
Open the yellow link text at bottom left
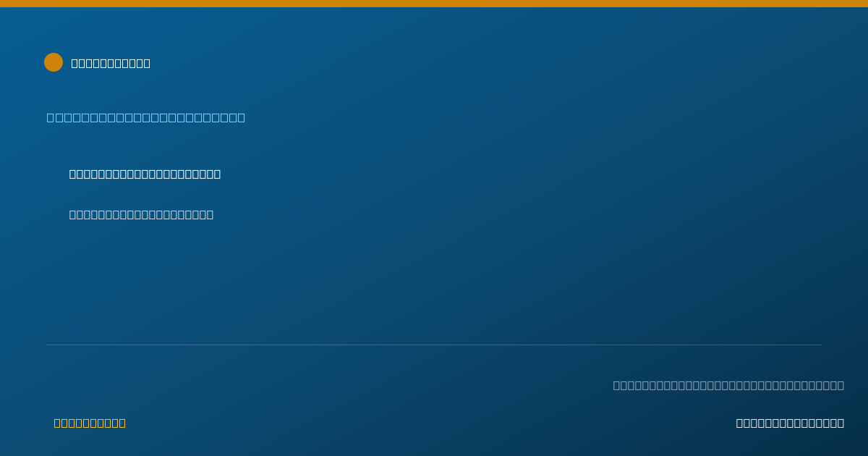pos(90,423)
